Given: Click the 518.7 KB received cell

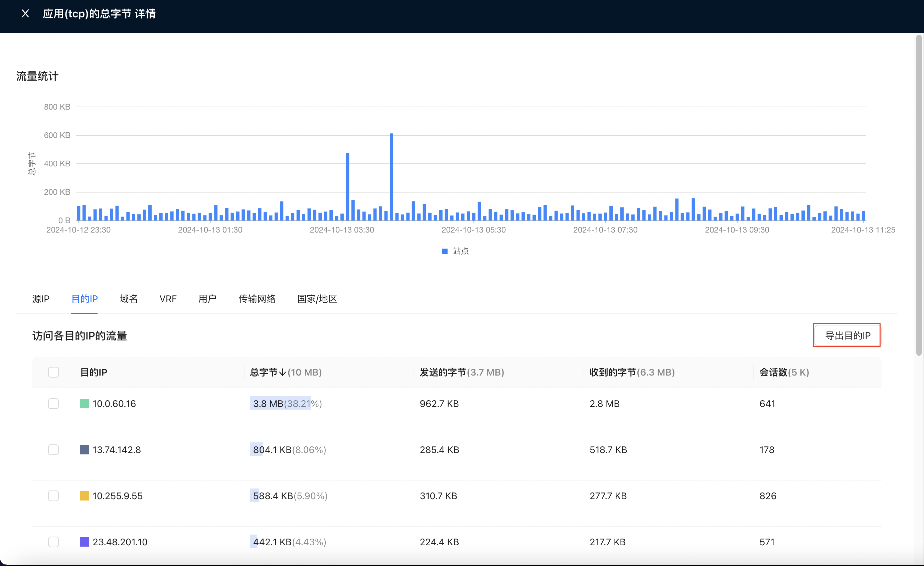Looking at the screenshot, I should pyautogui.click(x=608, y=450).
